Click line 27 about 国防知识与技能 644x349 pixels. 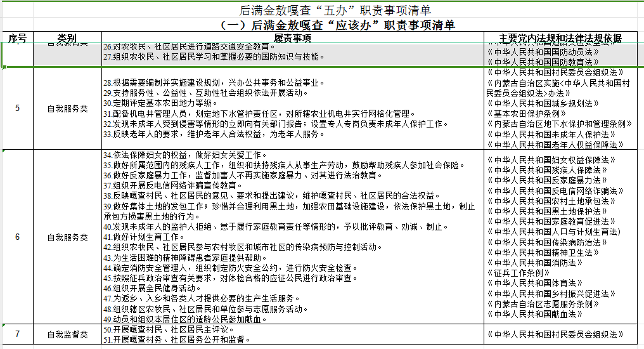214,56
